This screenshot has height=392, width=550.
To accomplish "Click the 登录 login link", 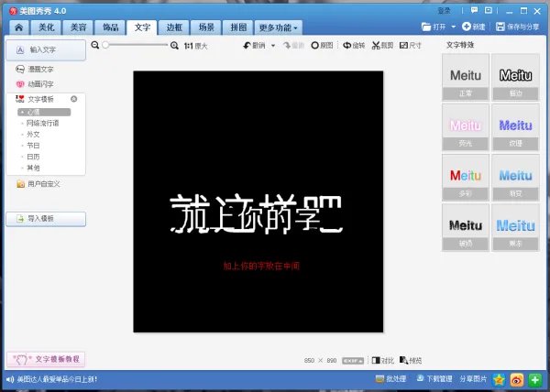I will 444,11.
